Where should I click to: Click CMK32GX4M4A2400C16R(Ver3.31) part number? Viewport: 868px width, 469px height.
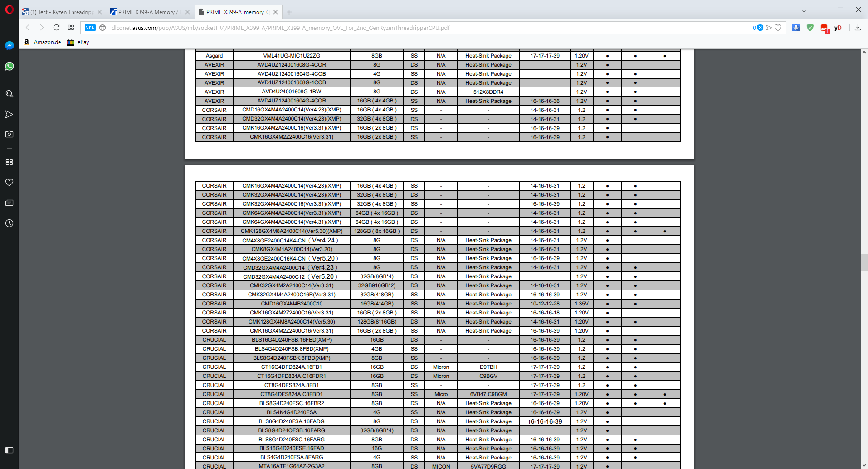pyautogui.click(x=292, y=295)
